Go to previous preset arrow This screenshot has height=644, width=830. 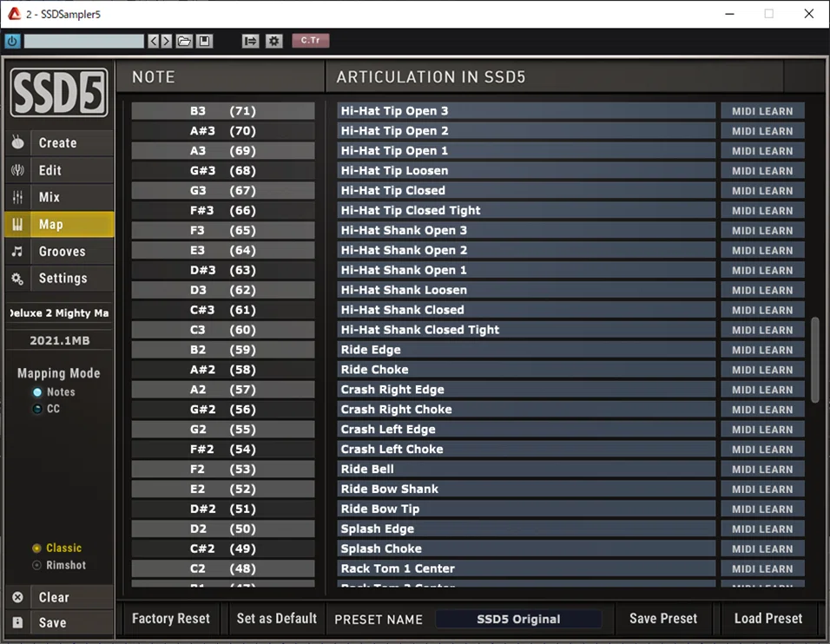tap(154, 41)
